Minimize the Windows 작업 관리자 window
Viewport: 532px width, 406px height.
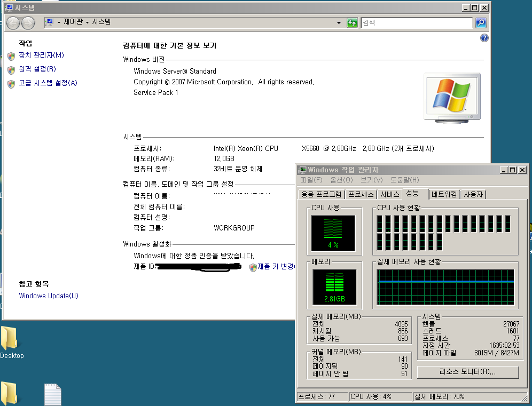(x=504, y=170)
